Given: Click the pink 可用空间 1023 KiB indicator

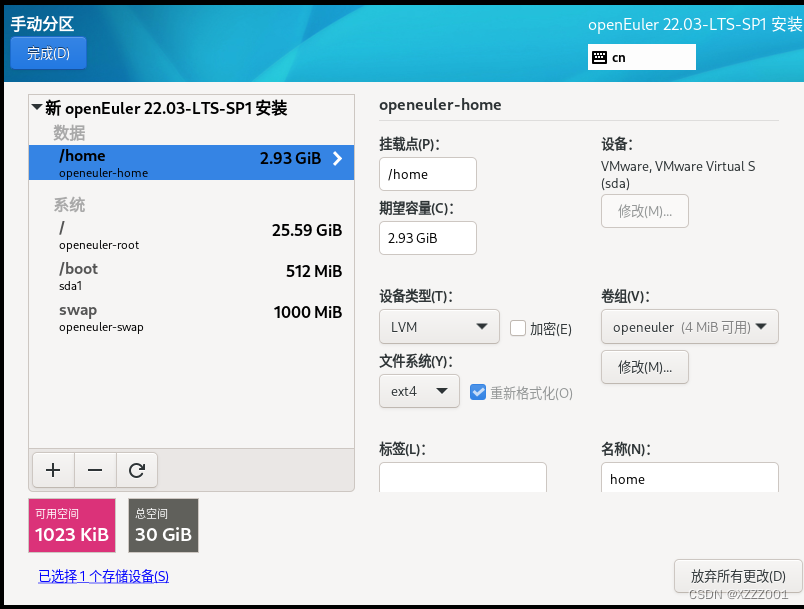Looking at the screenshot, I should click(x=71, y=525).
